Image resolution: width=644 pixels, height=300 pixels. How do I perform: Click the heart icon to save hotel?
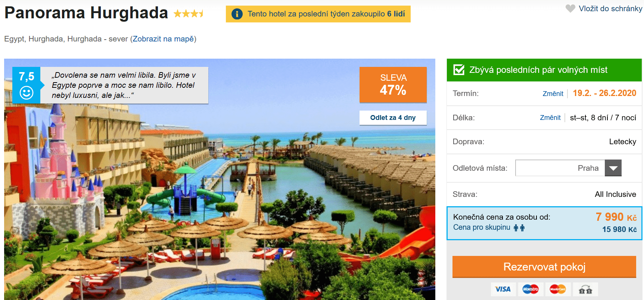570,8
